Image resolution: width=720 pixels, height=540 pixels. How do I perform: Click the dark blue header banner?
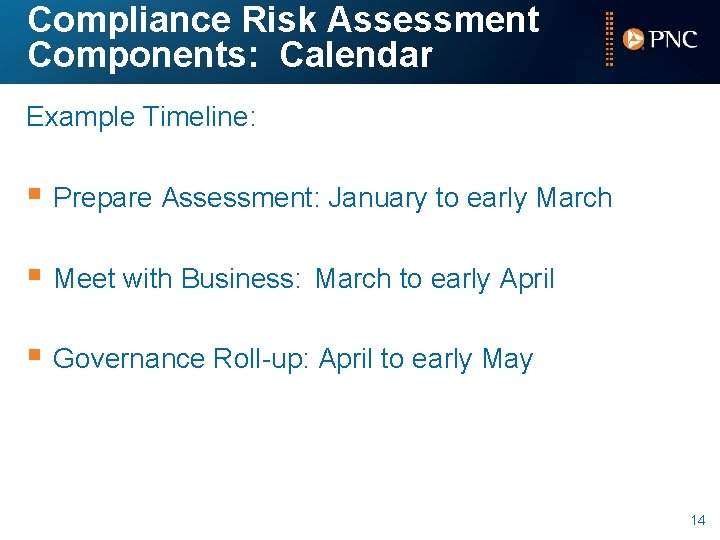[360, 41]
